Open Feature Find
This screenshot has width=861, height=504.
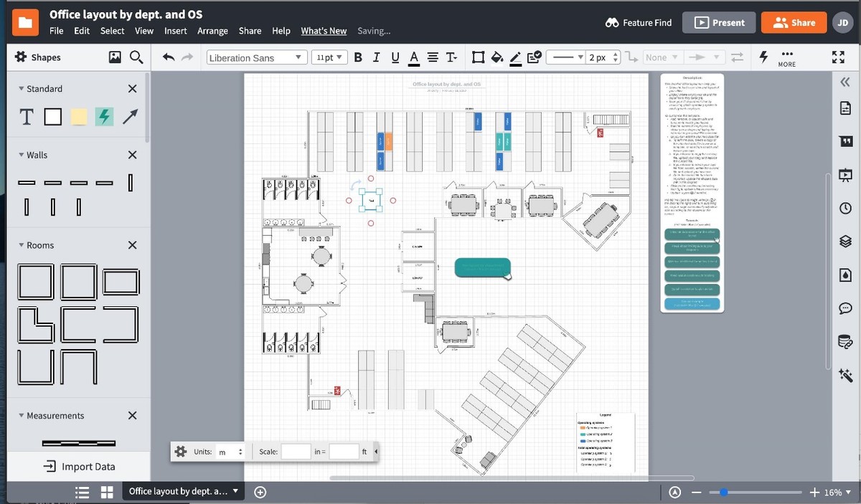tap(639, 23)
